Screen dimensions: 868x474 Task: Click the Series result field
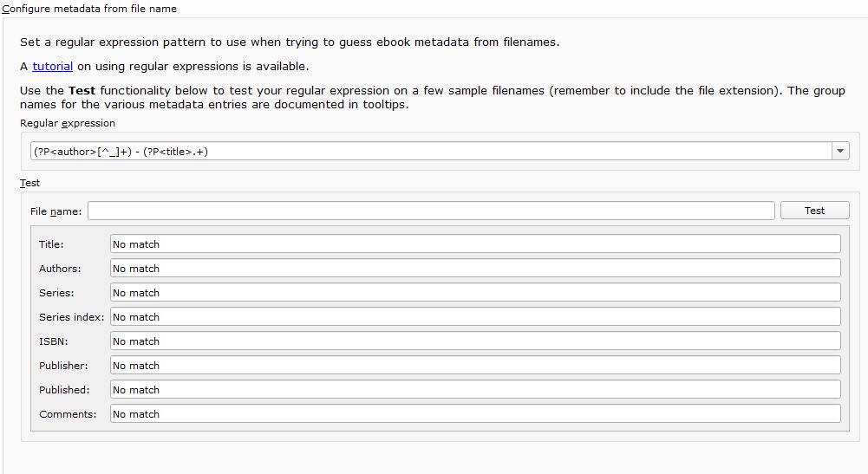click(475, 293)
